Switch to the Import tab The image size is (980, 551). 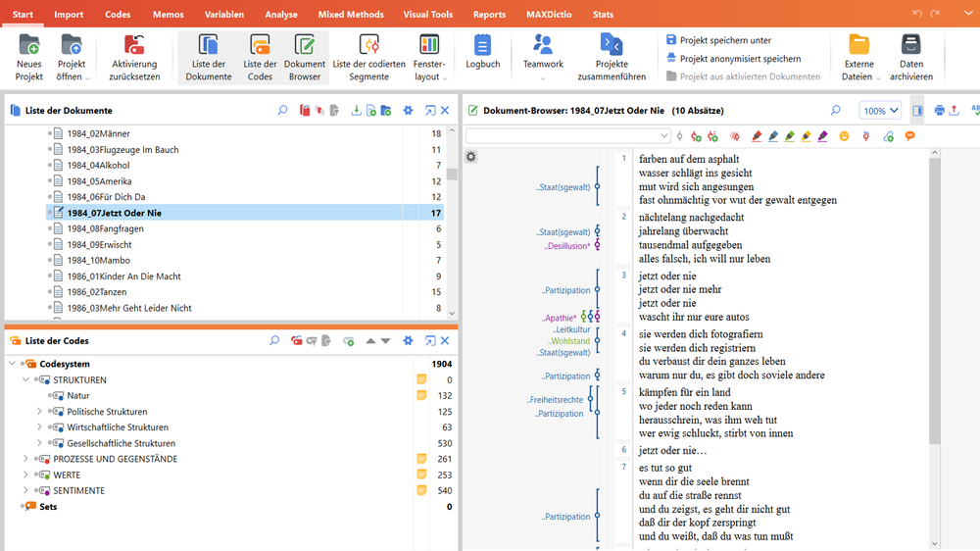pos(69,14)
